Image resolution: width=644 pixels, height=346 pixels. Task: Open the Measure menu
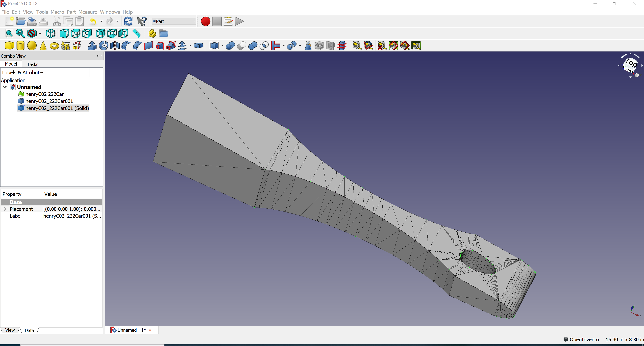coord(88,12)
